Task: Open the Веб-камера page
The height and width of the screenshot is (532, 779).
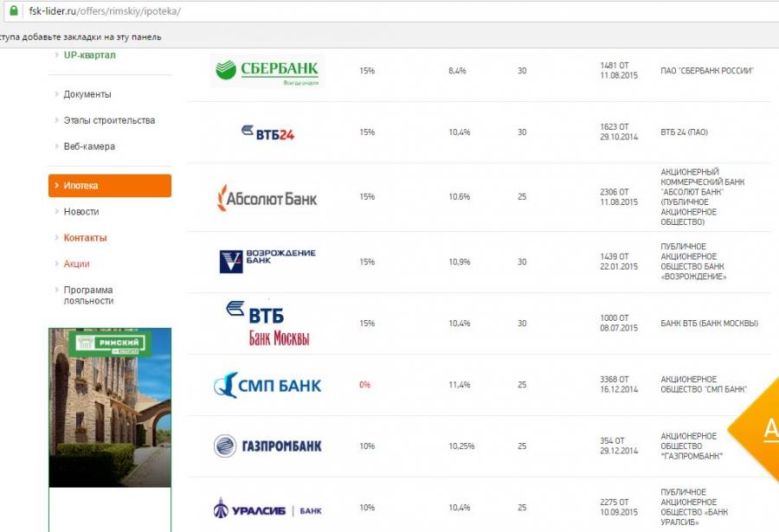Action: (89, 146)
